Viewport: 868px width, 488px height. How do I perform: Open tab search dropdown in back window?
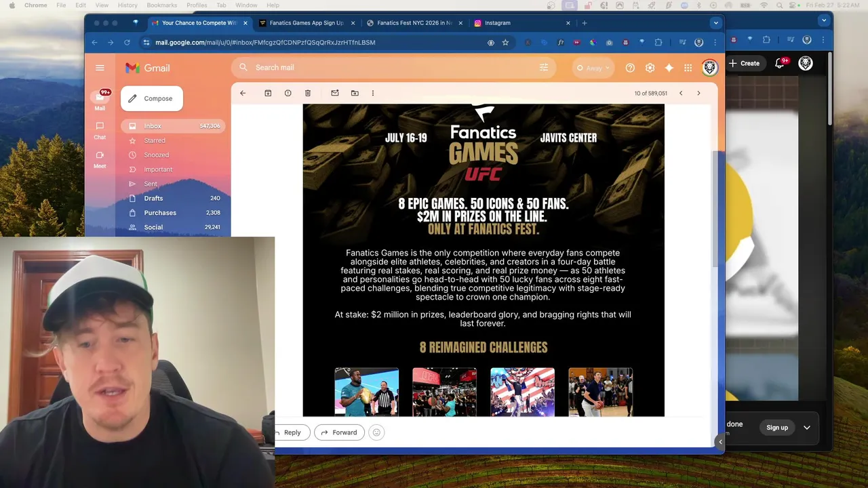pos(824,20)
